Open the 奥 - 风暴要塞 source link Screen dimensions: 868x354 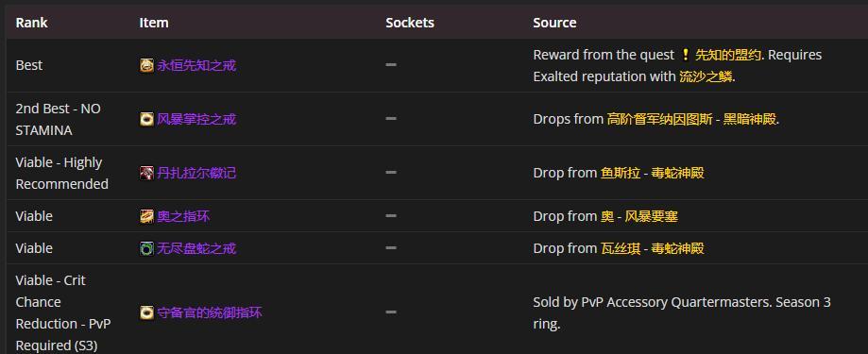coord(638,216)
